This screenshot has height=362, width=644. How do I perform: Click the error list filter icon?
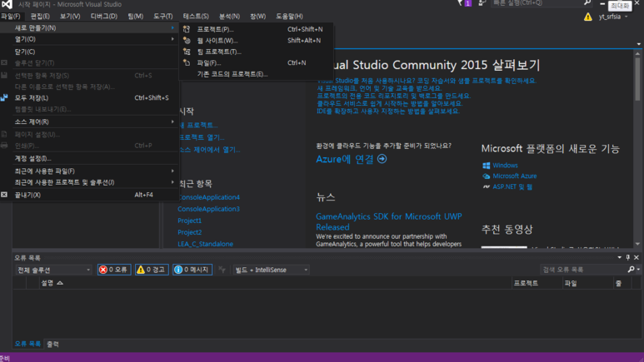tap(222, 270)
